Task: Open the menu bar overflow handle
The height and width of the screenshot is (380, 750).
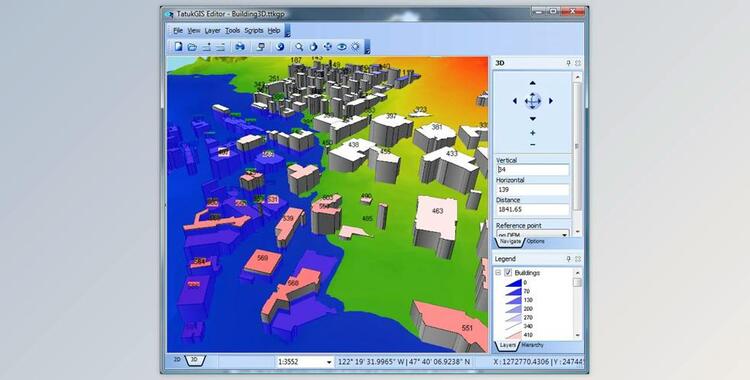Action: (287, 31)
